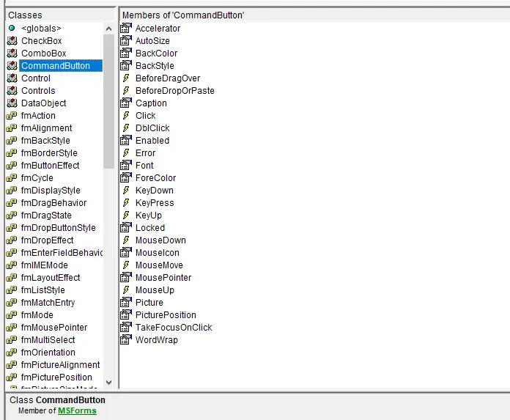Click the Enabled property icon
This screenshot has height=420, width=510.
tap(126, 141)
